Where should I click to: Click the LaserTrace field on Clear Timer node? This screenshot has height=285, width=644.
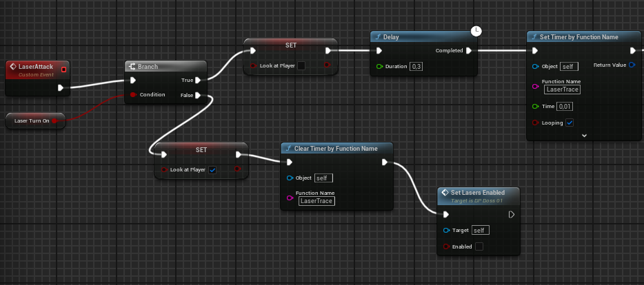(316, 201)
